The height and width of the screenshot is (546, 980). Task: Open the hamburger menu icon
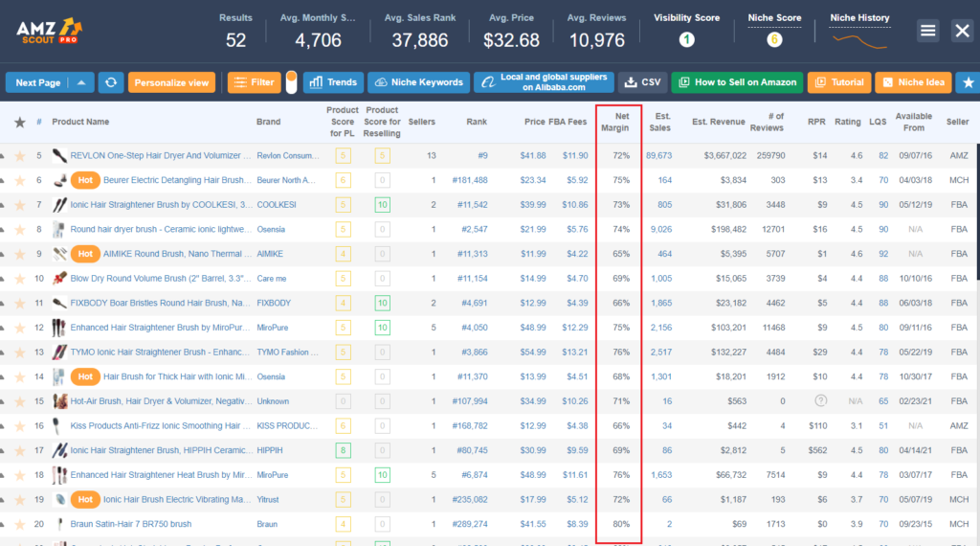[927, 31]
